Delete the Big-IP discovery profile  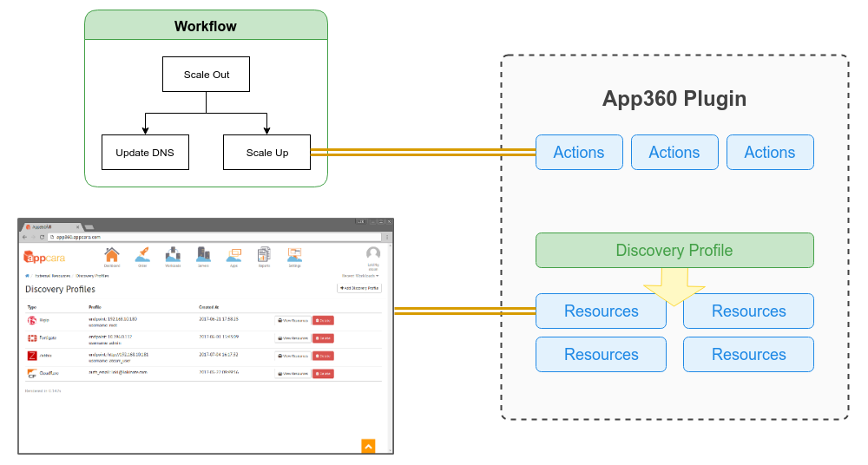coord(323,320)
